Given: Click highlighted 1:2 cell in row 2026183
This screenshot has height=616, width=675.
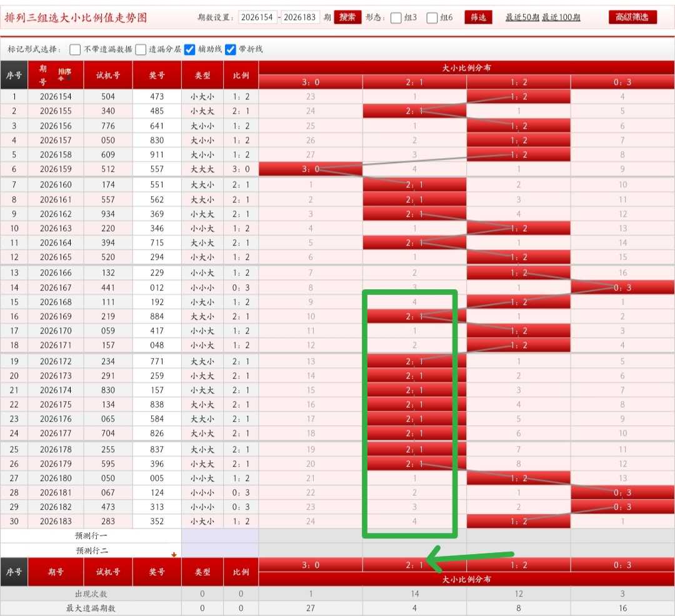Looking at the screenshot, I should pyautogui.click(x=519, y=521).
